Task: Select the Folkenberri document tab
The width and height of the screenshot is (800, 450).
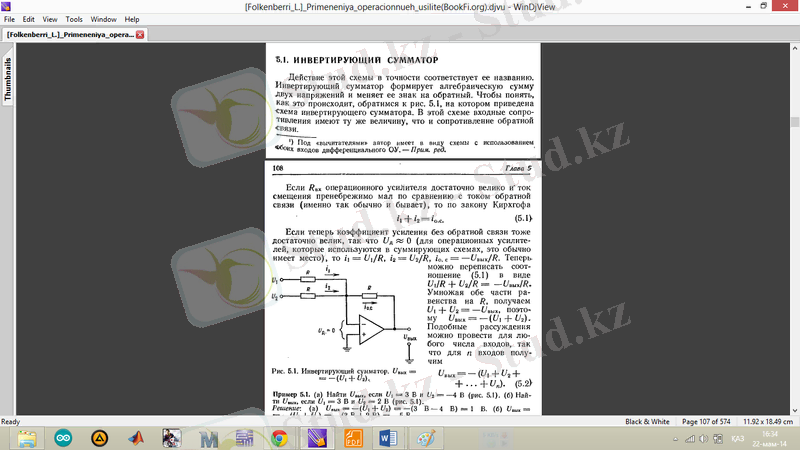Action: 68,35
